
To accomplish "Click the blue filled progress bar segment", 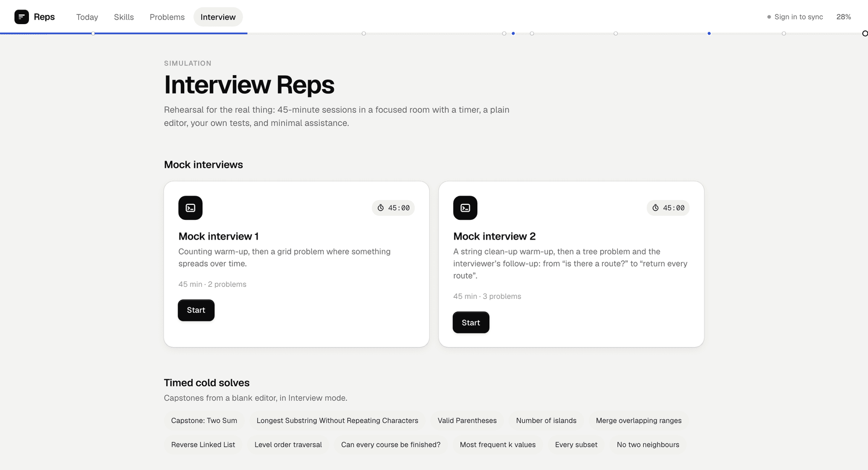I will [x=124, y=33].
